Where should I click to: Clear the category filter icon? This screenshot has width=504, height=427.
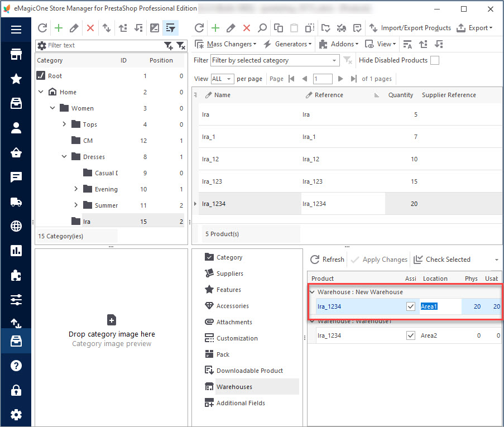tap(181, 46)
